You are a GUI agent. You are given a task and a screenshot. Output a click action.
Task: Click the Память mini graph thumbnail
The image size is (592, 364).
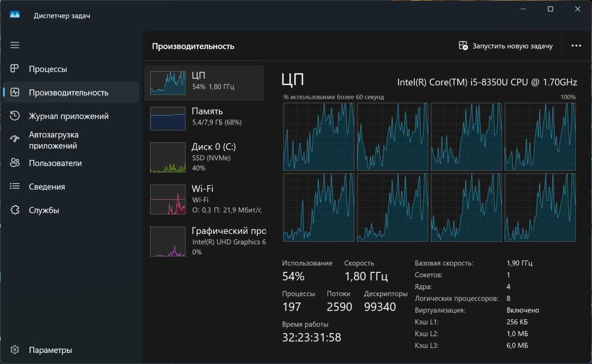pos(168,118)
